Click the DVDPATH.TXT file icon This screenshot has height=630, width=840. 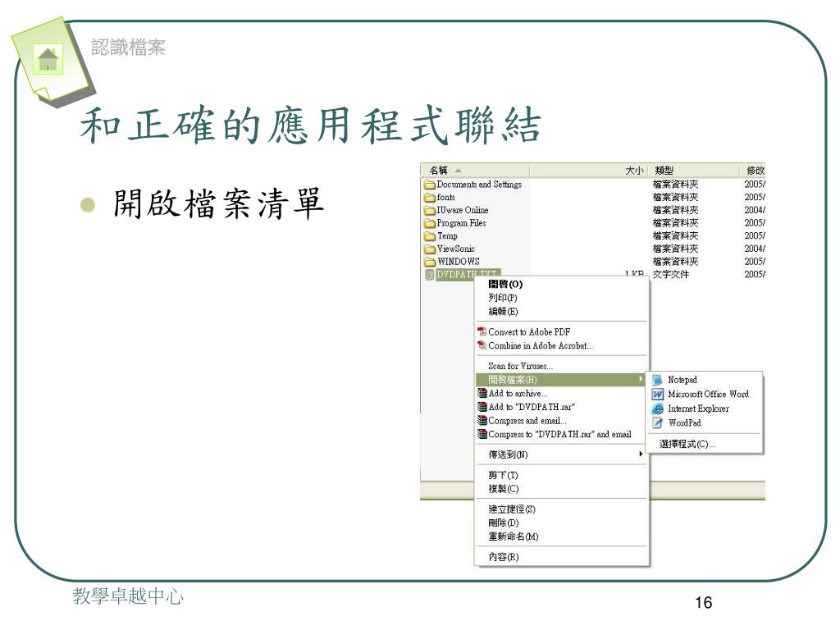[x=430, y=275]
